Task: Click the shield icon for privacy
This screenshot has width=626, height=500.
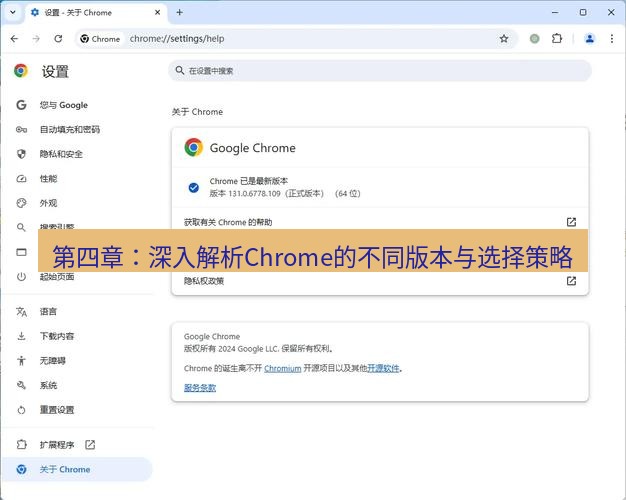Action: point(21,154)
